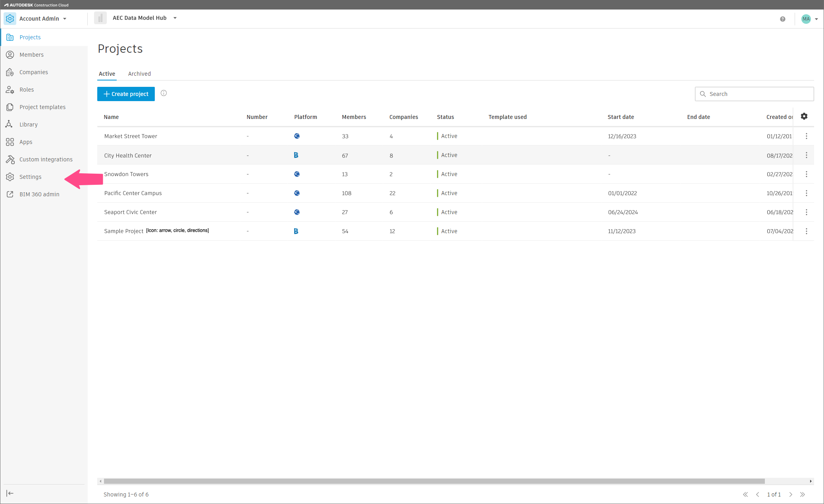Open more options for Market Street Tower
Image resolution: width=824 pixels, height=504 pixels.
coord(806,136)
